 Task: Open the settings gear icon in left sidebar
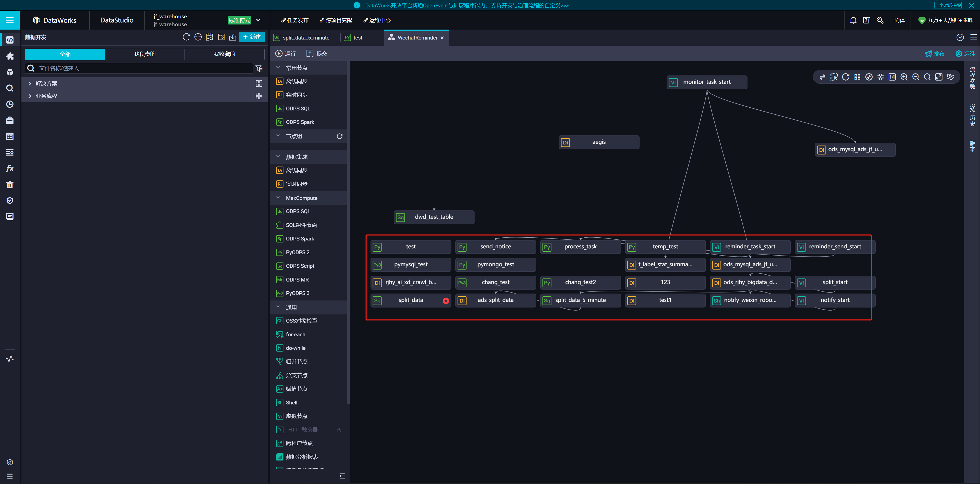10,462
